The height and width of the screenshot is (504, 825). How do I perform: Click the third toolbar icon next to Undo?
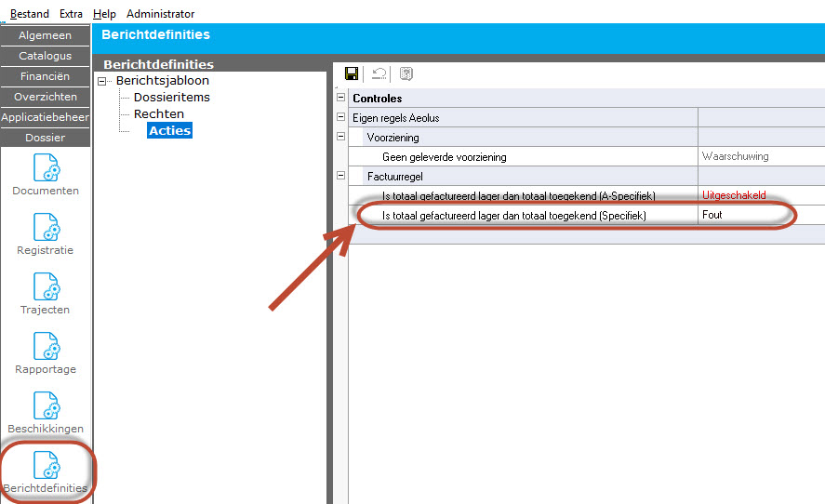406,73
